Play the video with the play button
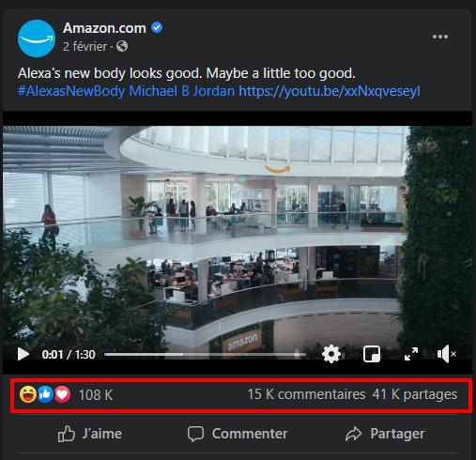Screen dimensions: 476x460 (x=23, y=354)
